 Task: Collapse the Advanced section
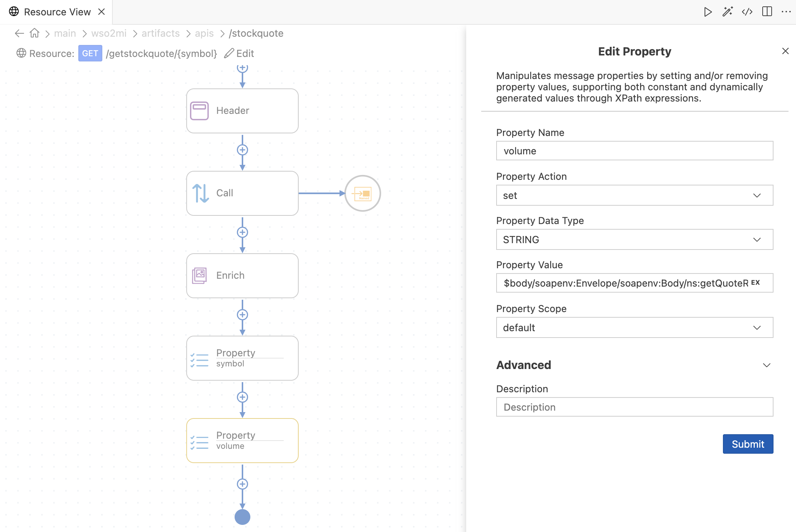pos(767,365)
